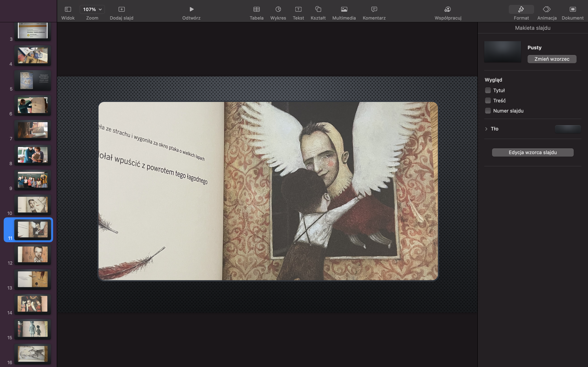Add a comment with Komentarz icon

(x=374, y=9)
